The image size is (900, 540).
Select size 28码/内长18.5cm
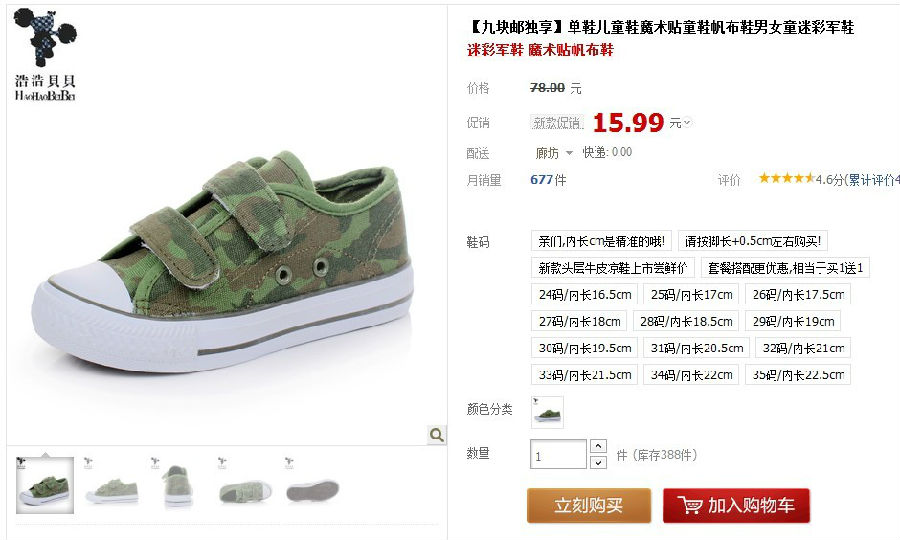(686, 321)
